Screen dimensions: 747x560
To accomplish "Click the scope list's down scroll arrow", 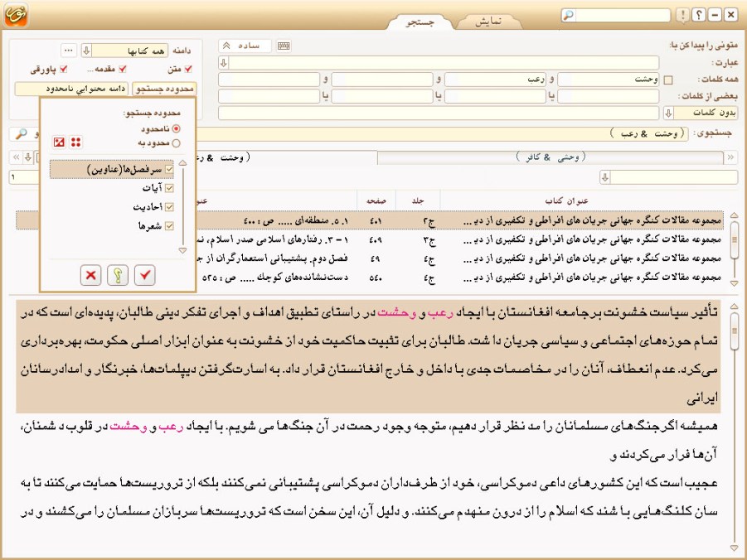I will (182, 250).
